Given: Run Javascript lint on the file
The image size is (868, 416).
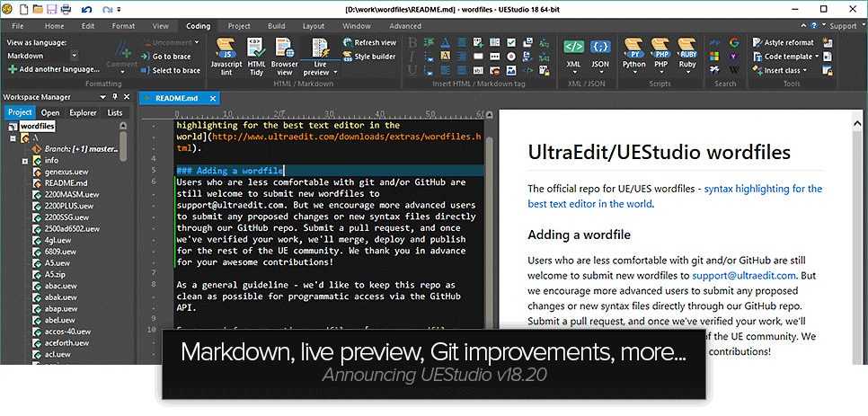Looking at the screenshot, I should (226, 56).
